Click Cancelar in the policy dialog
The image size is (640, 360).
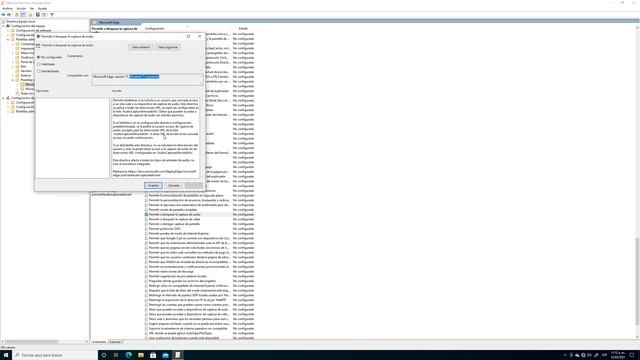point(174,186)
